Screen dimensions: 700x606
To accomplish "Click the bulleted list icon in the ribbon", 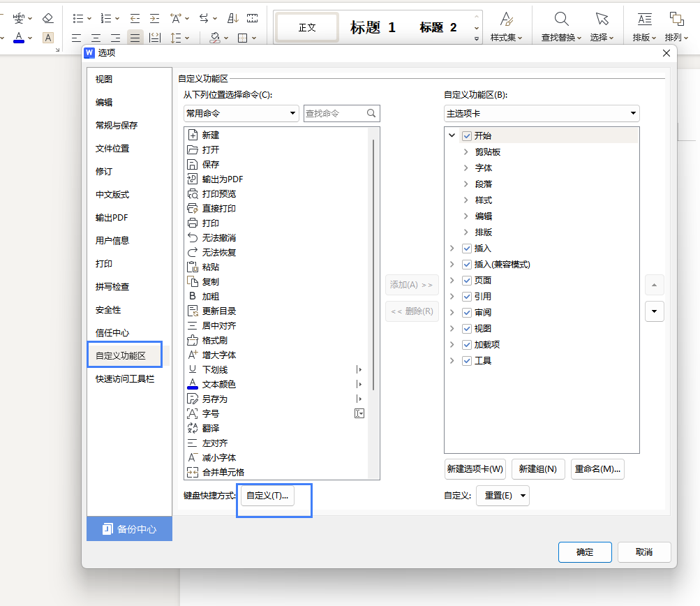I will [x=78, y=18].
